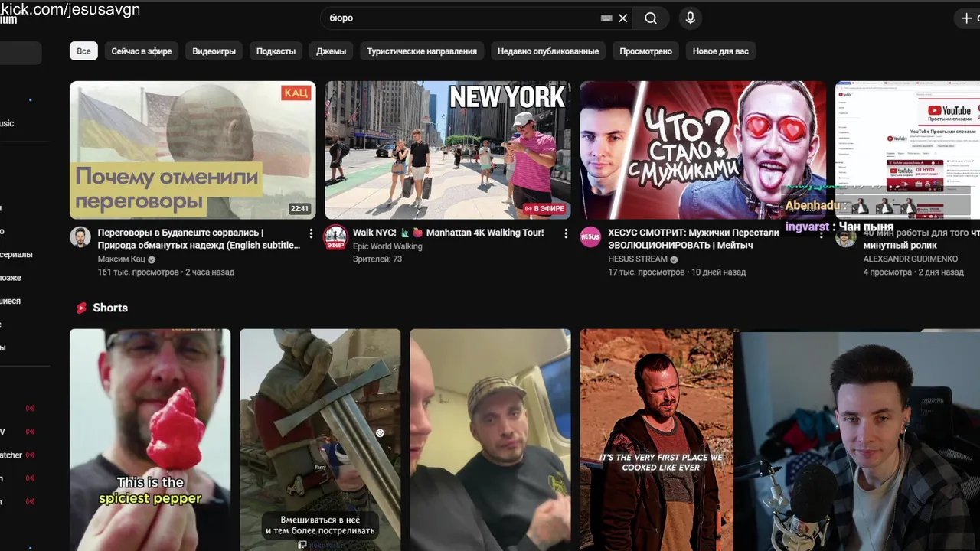Open Максим Кац channel avatar
The image size is (980, 551).
[80, 236]
